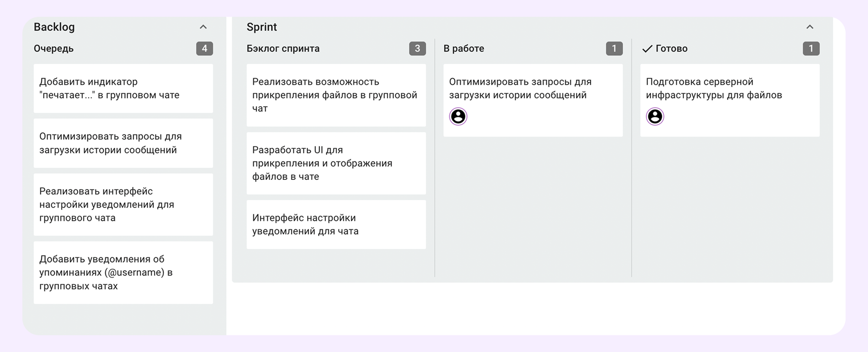Click the Очередь column header

click(x=53, y=49)
